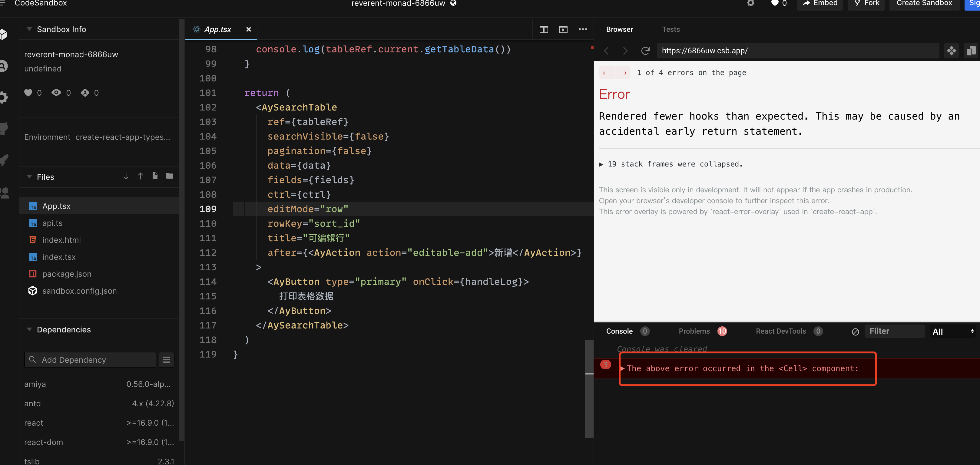The height and width of the screenshot is (465, 980).
Task: Toggle split editor layout icon
Action: point(544,29)
